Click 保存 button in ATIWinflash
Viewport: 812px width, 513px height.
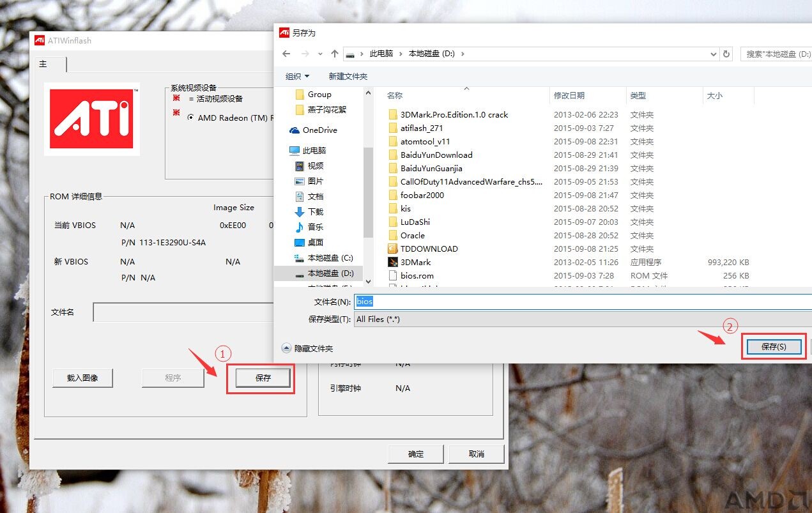click(x=263, y=378)
